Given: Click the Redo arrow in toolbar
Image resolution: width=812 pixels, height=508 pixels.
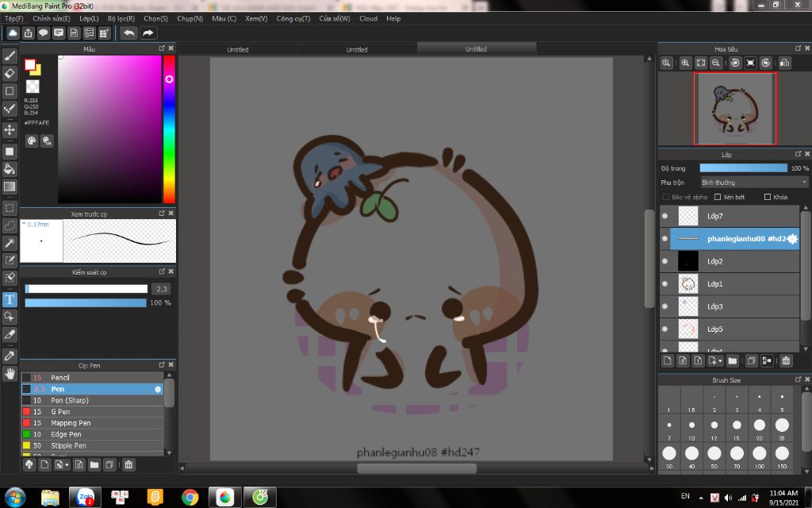Looking at the screenshot, I should [148, 33].
